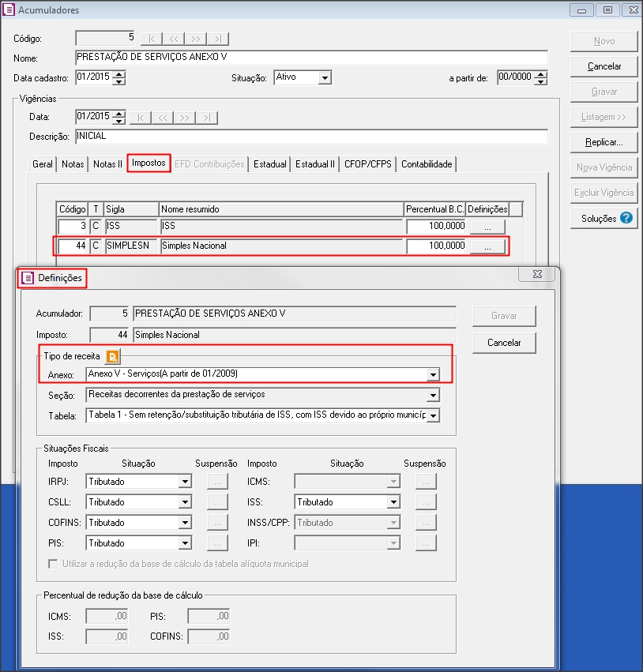The height and width of the screenshot is (672, 643).
Task: Open IPI suspensão ellipsis button
Action: pos(426,543)
